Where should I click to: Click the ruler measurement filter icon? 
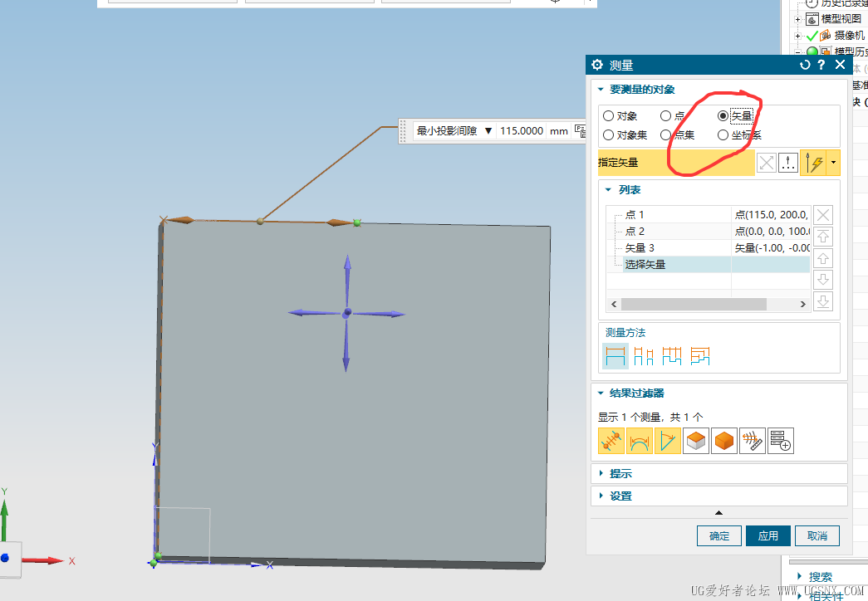click(x=753, y=441)
